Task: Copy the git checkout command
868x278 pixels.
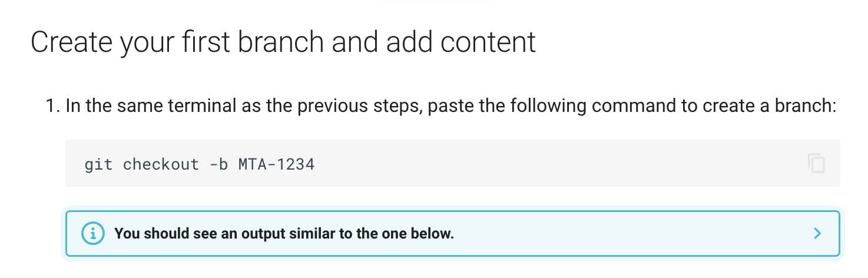Action: click(816, 163)
